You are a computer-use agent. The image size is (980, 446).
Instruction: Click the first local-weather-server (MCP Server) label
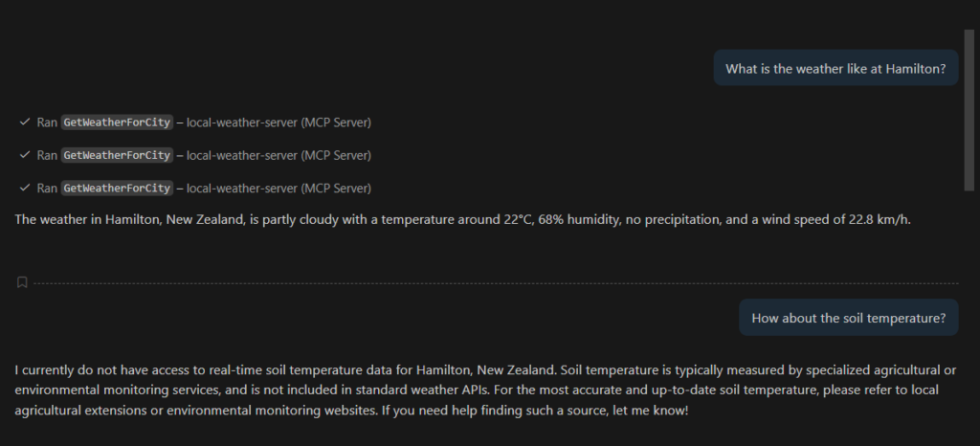(x=278, y=123)
